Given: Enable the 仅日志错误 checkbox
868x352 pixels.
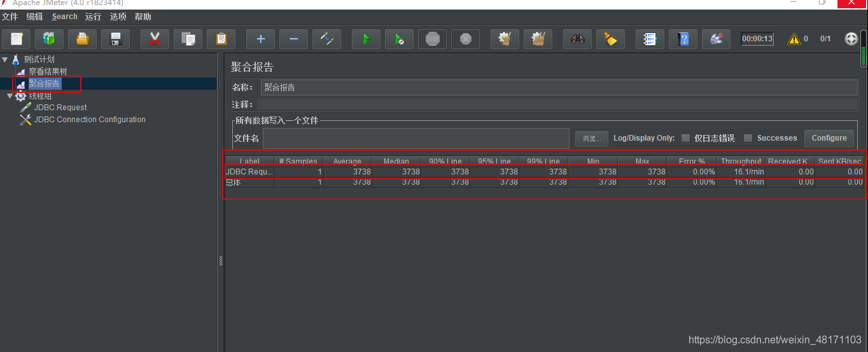Looking at the screenshot, I should pos(685,138).
